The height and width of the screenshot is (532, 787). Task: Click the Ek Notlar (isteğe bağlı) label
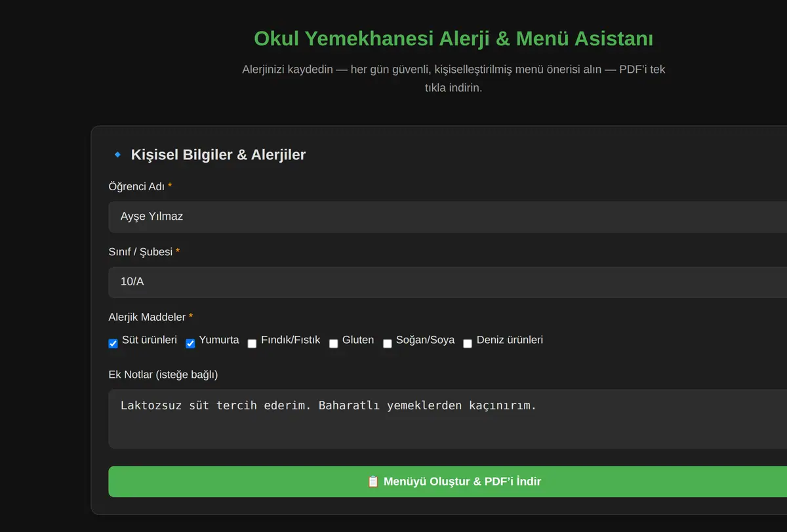pos(163,375)
